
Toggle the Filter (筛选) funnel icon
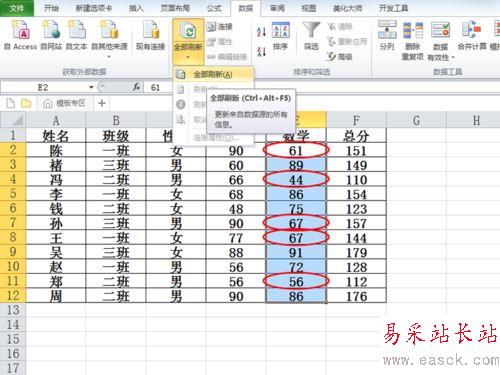311,36
